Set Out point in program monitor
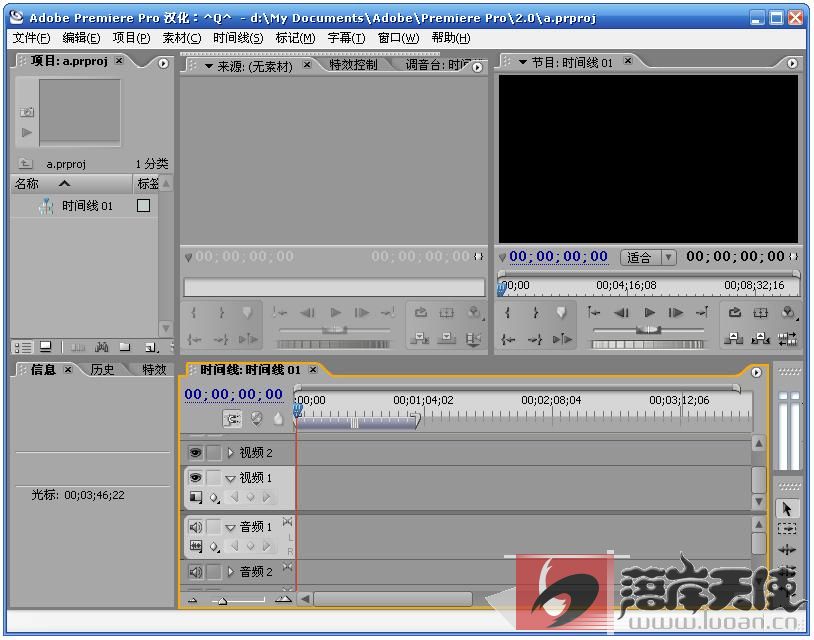This screenshot has width=814, height=640. coord(535,312)
